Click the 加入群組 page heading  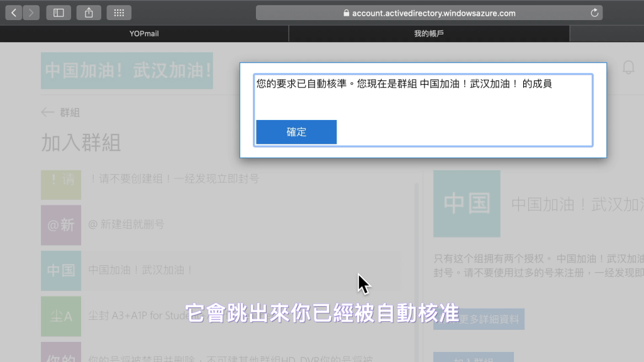coord(81,143)
